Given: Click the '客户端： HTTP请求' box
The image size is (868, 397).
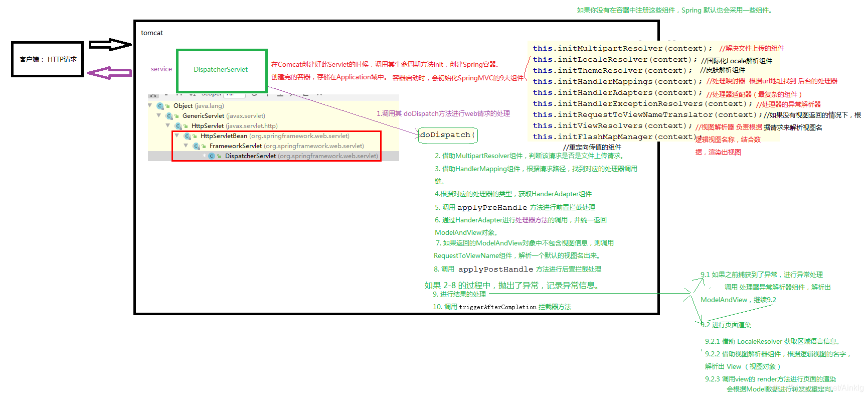Looking at the screenshot, I should pos(48,59).
